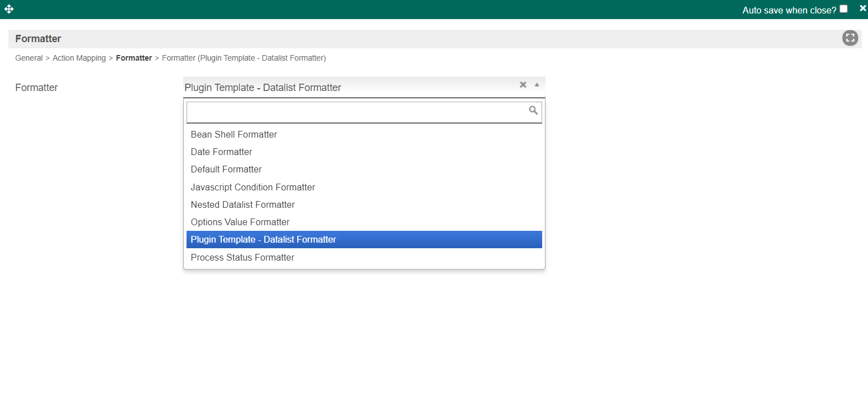The width and height of the screenshot is (868, 401).
Task: Enable the Auto save when close checkbox
Action: (x=843, y=9)
